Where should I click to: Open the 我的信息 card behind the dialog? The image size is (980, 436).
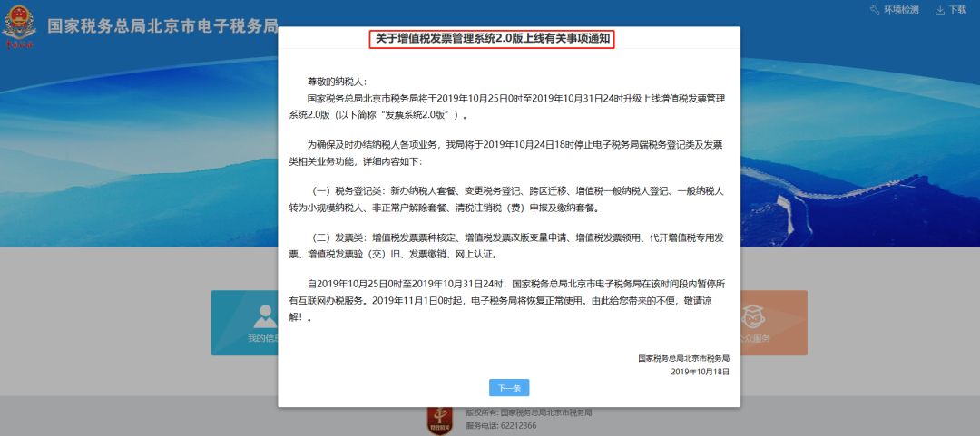(244, 323)
